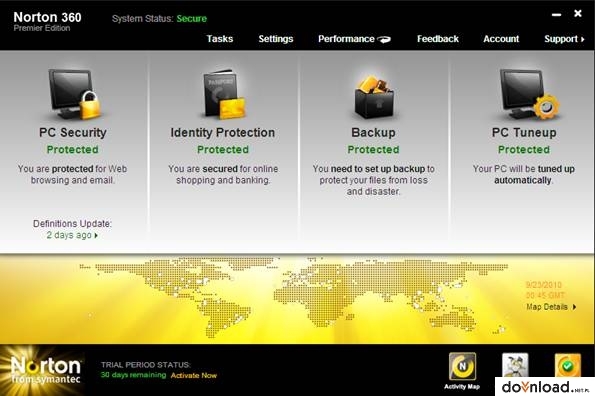This screenshot has width=595, height=396.
Task: Click the 'Protected' status under Backup
Action: coord(373,150)
